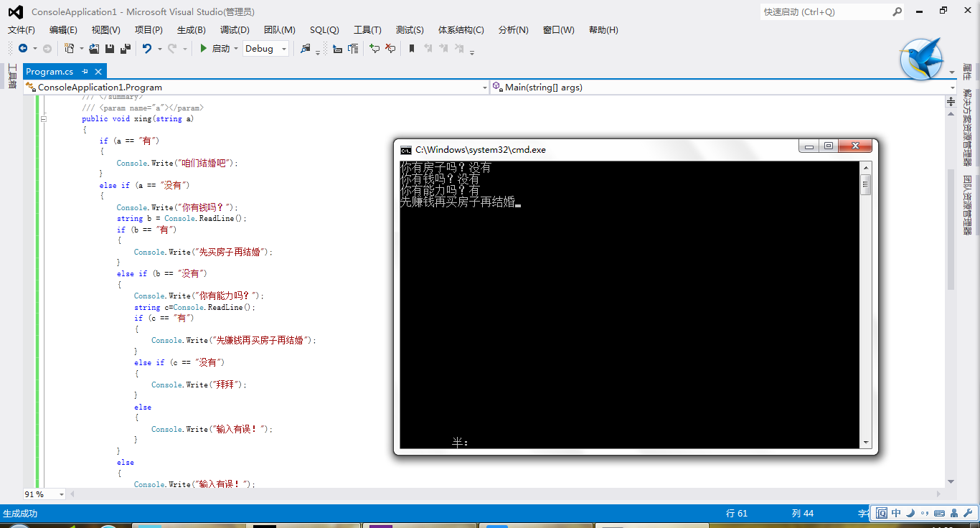Open the Start (启动) button dropdown arrow

coord(236,49)
